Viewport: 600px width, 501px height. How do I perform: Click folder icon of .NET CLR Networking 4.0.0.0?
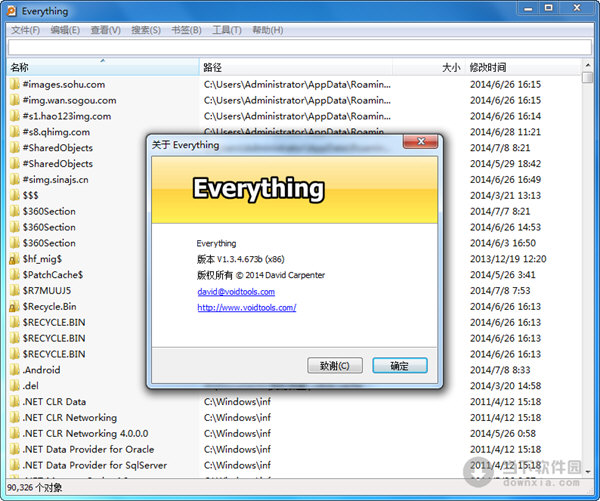15,434
